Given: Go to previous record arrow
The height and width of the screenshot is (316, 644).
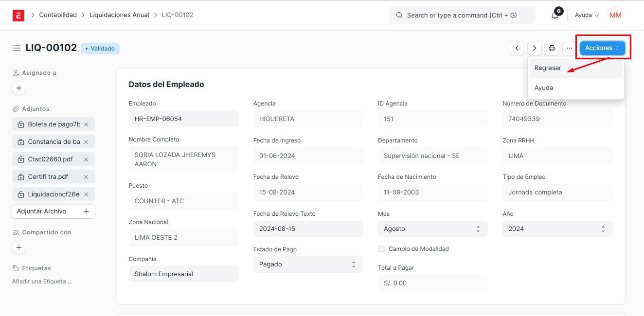Looking at the screenshot, I should pos(517,48).
